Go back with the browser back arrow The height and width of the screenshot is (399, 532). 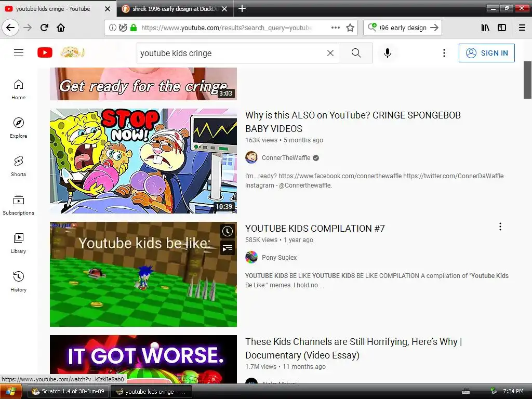point(10,28)
